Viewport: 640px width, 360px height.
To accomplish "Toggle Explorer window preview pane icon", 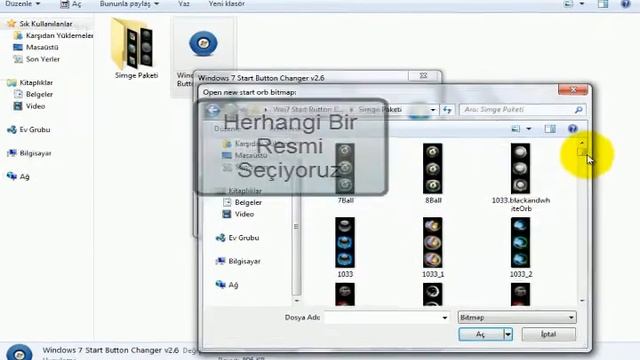I will (x=603, y=4).
